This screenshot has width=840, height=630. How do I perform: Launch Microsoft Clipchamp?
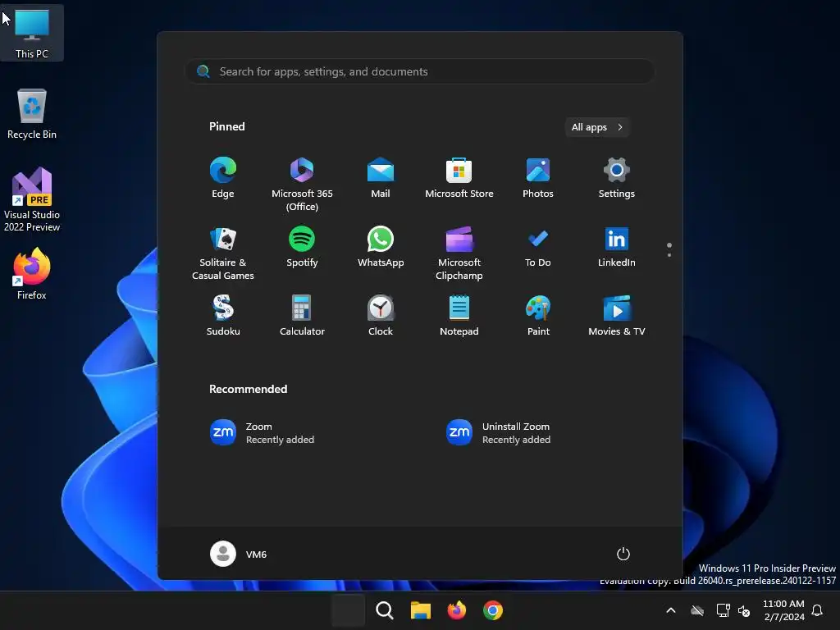(459, 253)
